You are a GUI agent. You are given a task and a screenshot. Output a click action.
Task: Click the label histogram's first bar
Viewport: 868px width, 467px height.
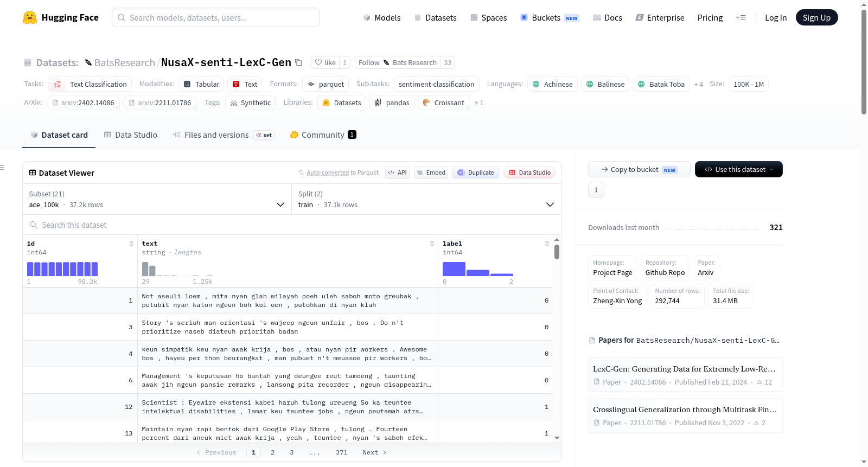point(454,269)
